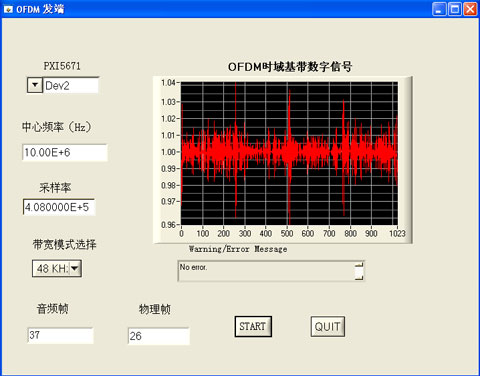Select the Dev2 device name field
Viewport: 480px width, 376px height.
(x=71, y=85)
